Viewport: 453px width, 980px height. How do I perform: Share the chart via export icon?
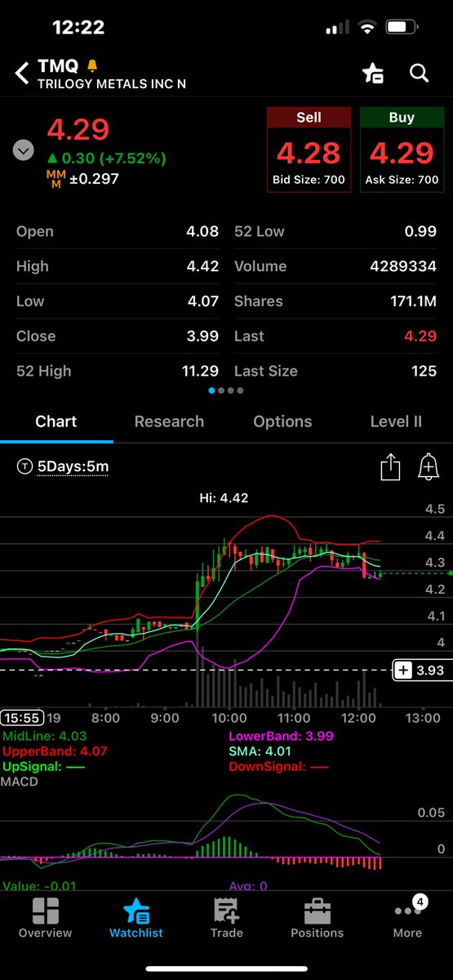[390, 467]
